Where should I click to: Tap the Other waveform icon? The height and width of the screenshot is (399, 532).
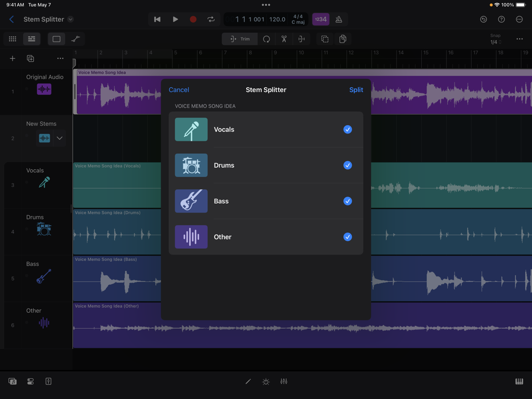191,237
